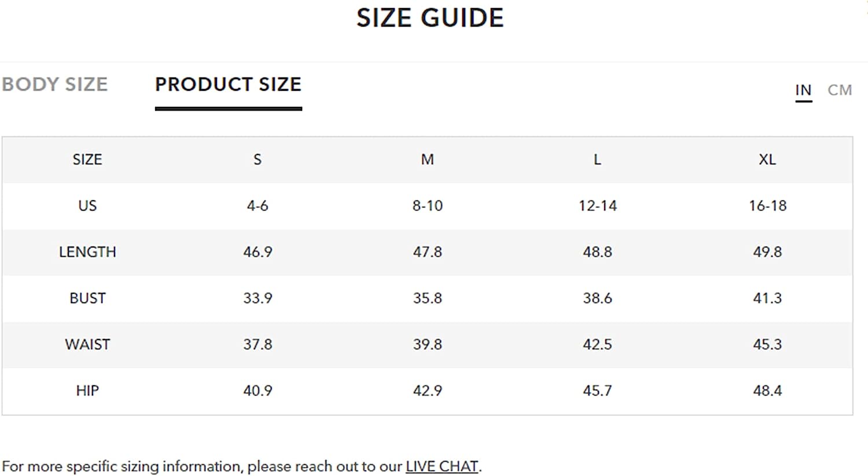Image resolution: width=868 pixels, height=476 pixels.
Task: Click the XL size column header
Action: pos(767,160)
